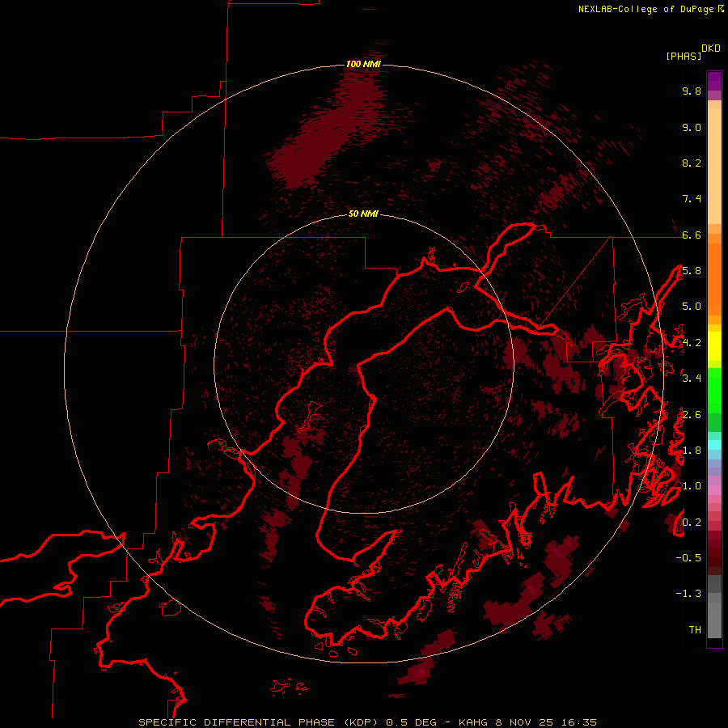Image resolution: width=728 pixels, height=728 pixels.
Task: Select the 1.8 scale value
Action: point(692,451)
